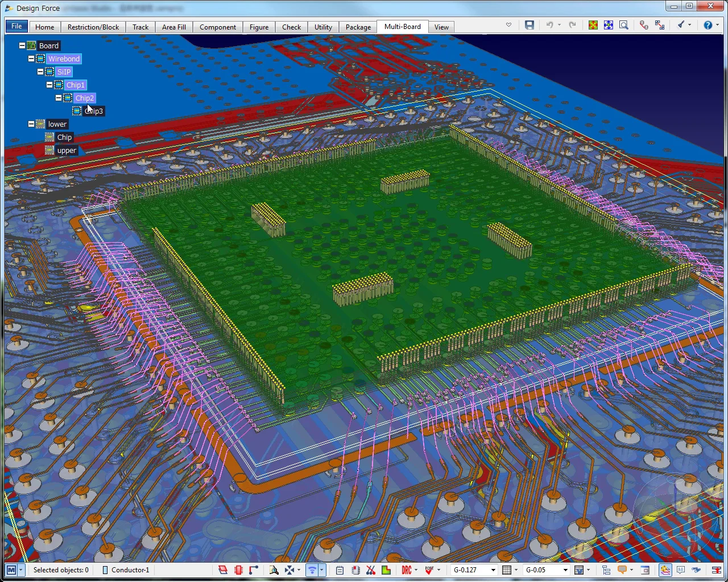Select the magnifier zoom area tool
The image size is (728, 582).
[x=624, y=25]
